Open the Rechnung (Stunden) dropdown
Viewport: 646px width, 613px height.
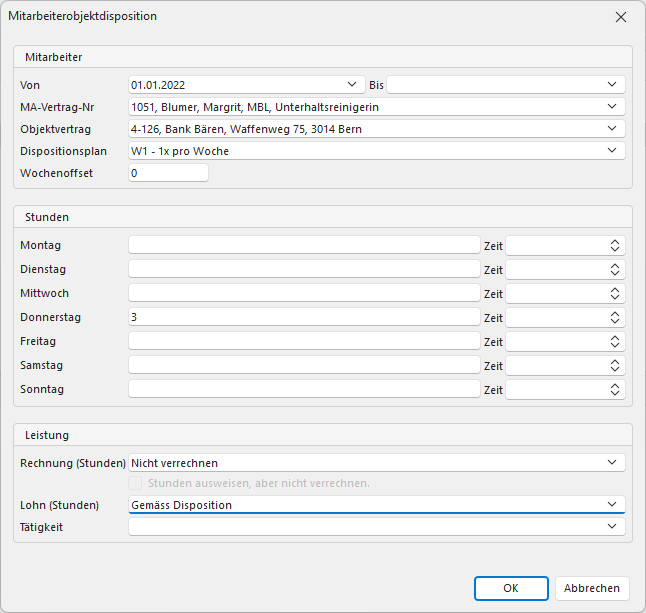pyautogui.click(x=611, y=463)
